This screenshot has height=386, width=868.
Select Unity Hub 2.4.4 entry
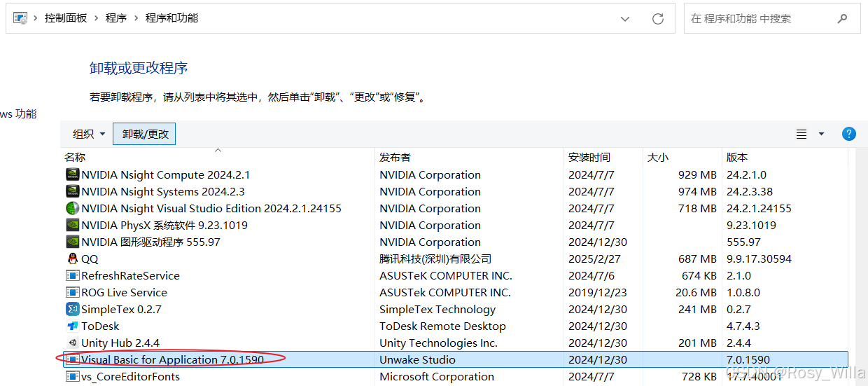120,343
